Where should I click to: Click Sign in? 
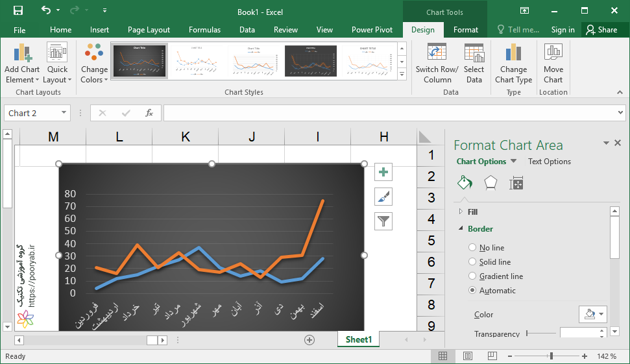[x=563, y=30]
